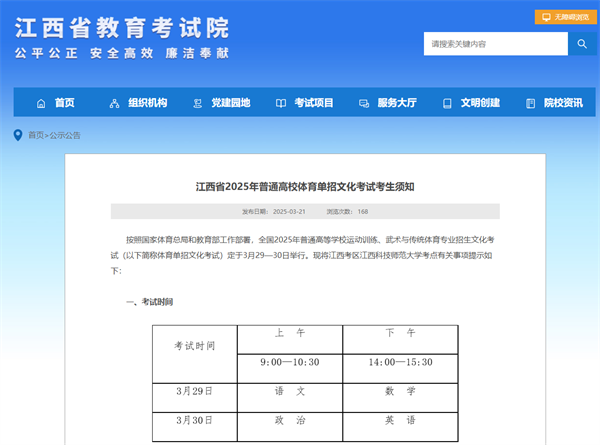The width and height of the screenshot is (600, 445).
Task: Click the service hall icon beside 服务大厅
Action: click(x=364, y=103)
